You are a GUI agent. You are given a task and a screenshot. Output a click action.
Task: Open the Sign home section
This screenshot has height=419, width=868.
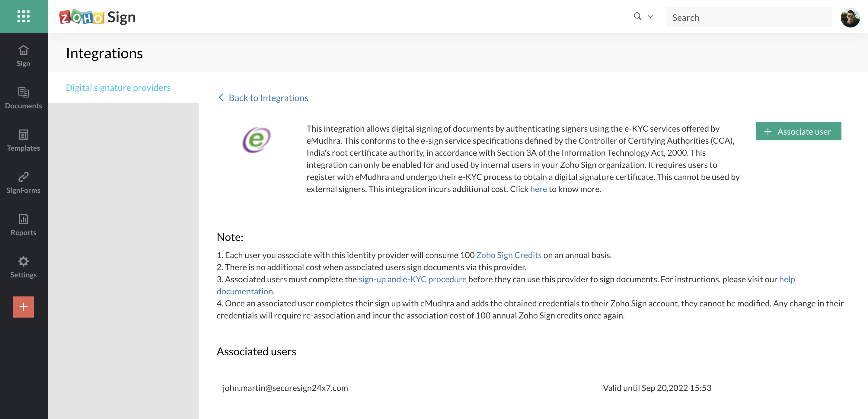24,56
